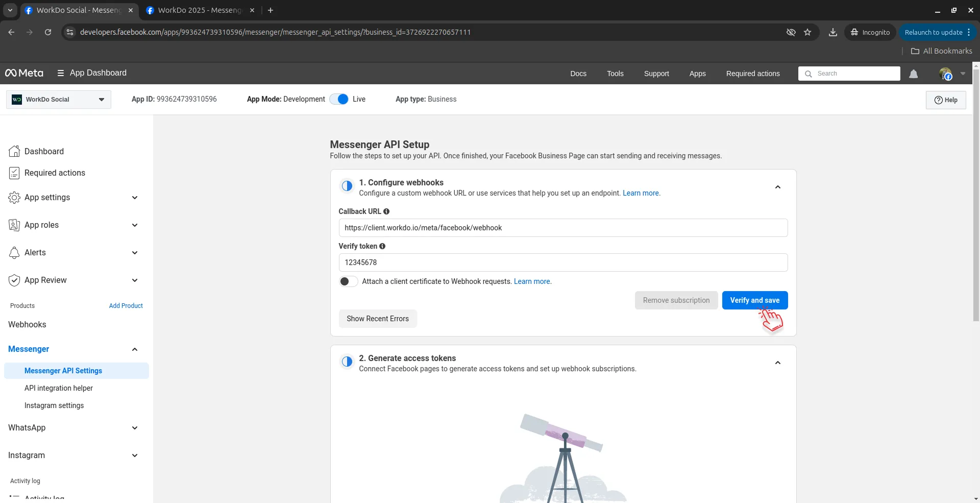Reload the page in browser toolbar

click(x=48, y=32)
